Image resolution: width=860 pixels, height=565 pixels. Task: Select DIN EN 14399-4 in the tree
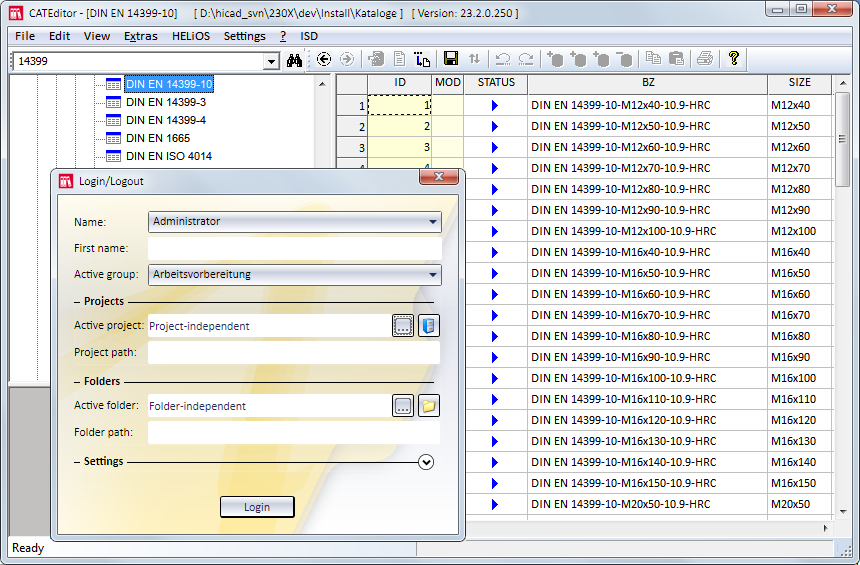(165, 120)
